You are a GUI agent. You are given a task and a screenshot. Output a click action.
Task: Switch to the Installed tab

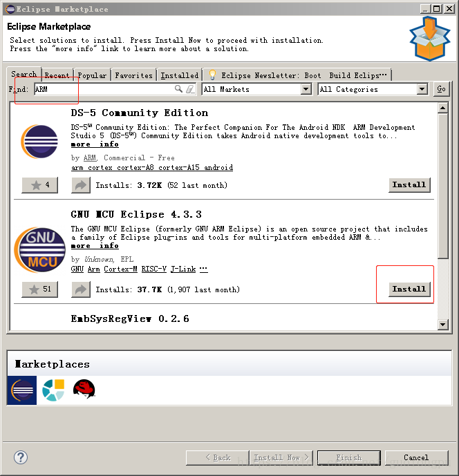[x=180, y=75]
